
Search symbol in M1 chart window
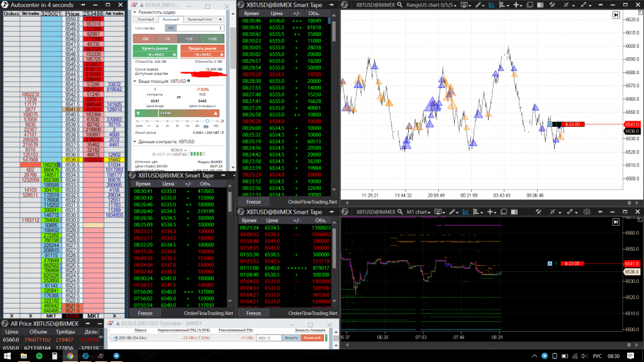[x=400, y=212]
